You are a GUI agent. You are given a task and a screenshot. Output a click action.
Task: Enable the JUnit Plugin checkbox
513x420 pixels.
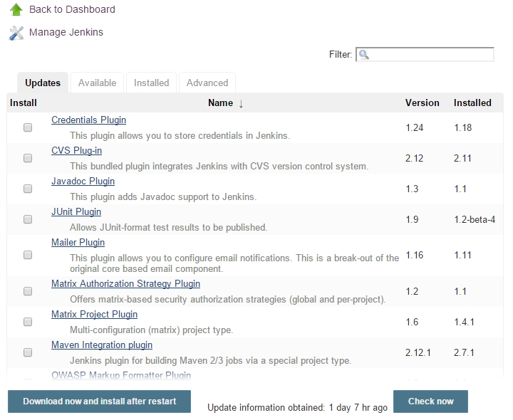[28, 219]
